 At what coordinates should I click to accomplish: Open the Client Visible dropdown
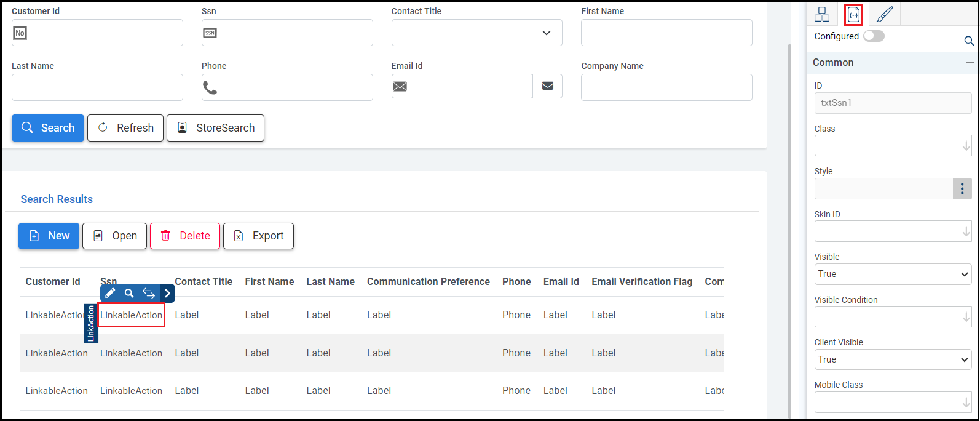[x=893, y=359]
